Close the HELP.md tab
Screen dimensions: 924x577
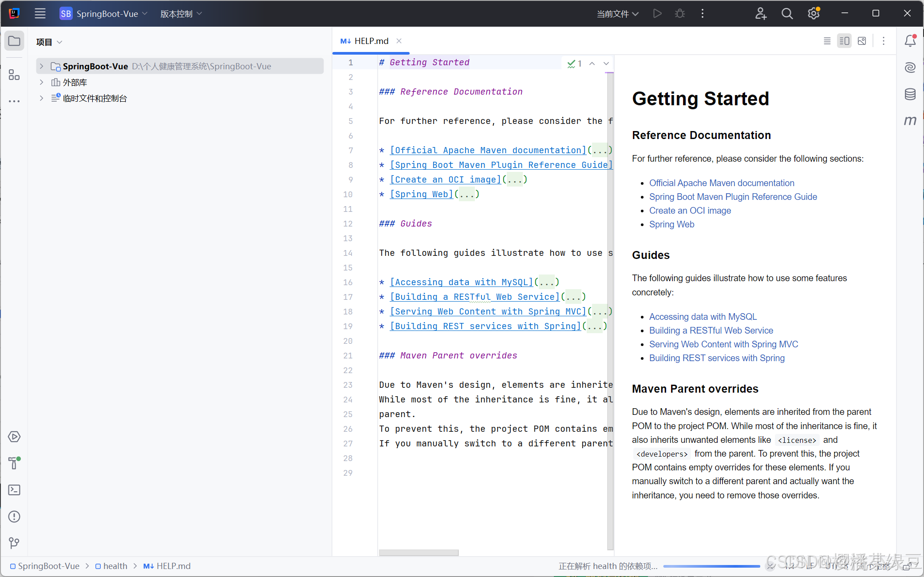click(399, 41)
